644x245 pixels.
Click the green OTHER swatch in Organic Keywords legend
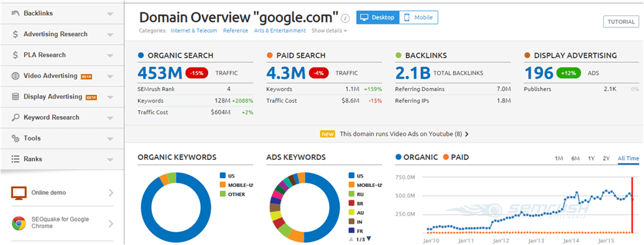pyautogui.click(x=223, y=194)
